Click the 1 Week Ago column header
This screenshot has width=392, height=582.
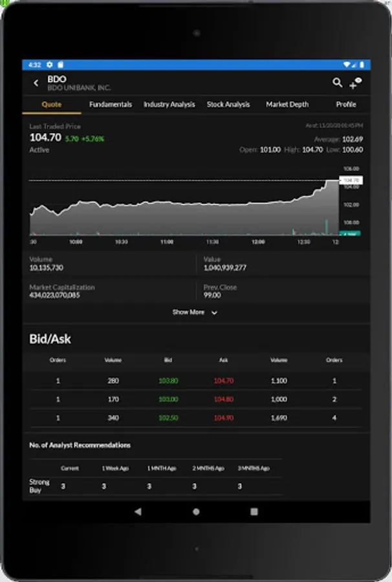(115, 468)
